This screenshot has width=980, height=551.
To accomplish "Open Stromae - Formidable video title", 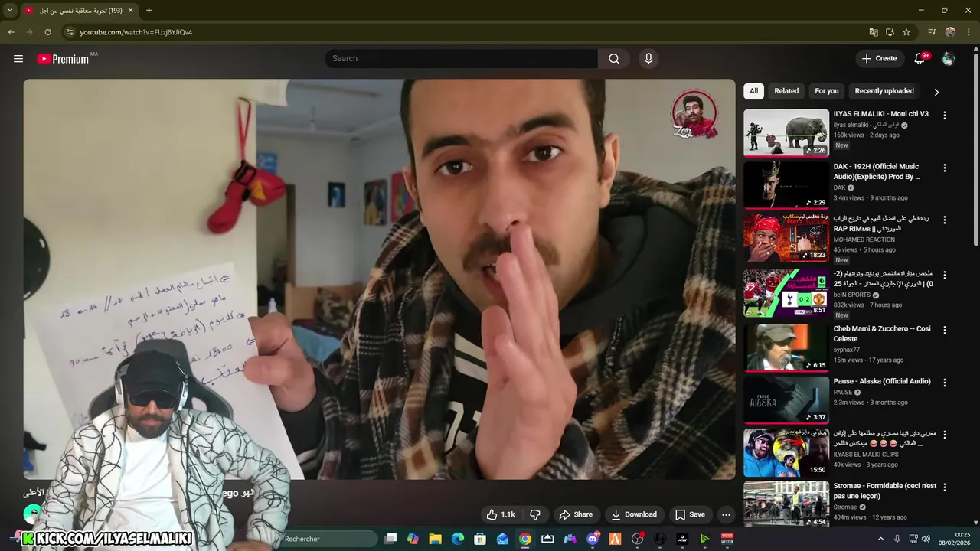I will (x=885, y=491).
